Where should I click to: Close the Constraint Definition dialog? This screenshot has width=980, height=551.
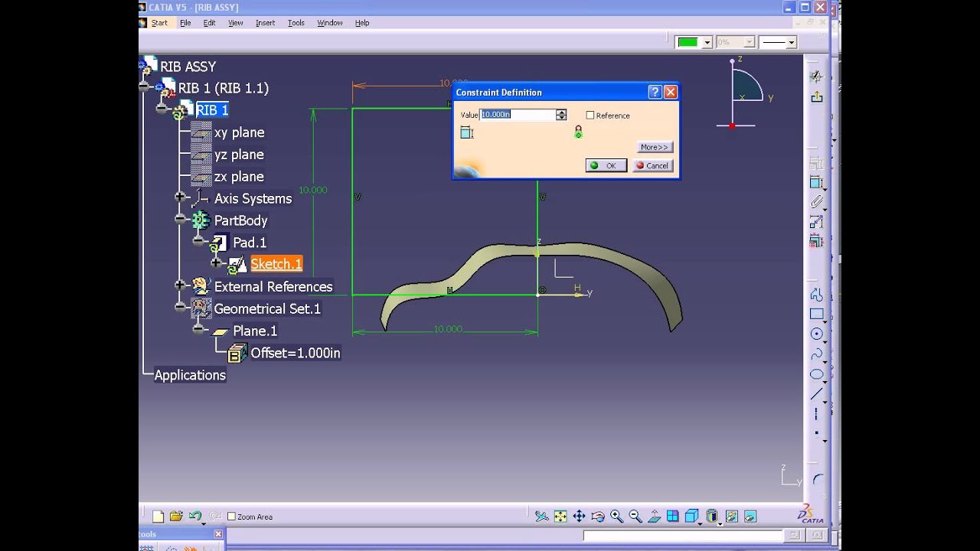pos(671,92)
